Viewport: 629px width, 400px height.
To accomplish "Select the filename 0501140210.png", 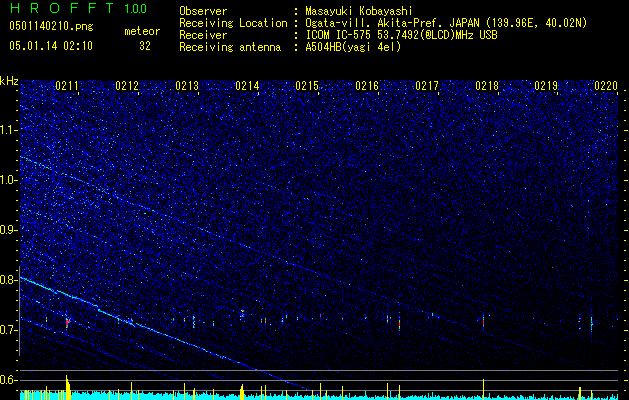I will [51, 26].
